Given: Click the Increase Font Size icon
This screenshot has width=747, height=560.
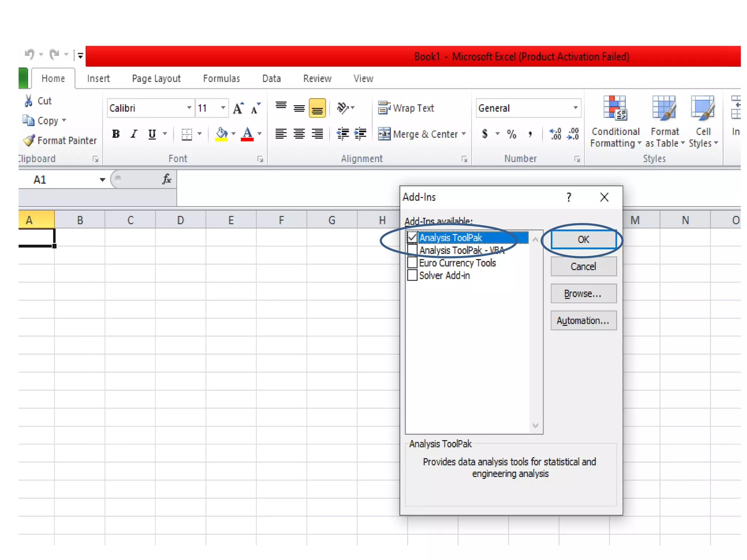Looking at the screenshot, I should pyautogui.click(x=238, y=108).
